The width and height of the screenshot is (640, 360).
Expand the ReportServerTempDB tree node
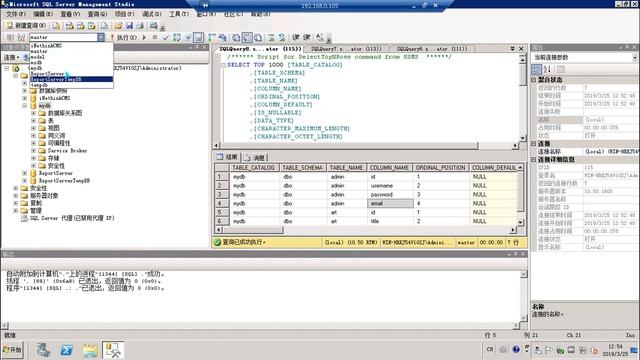[x=24, y=180]
